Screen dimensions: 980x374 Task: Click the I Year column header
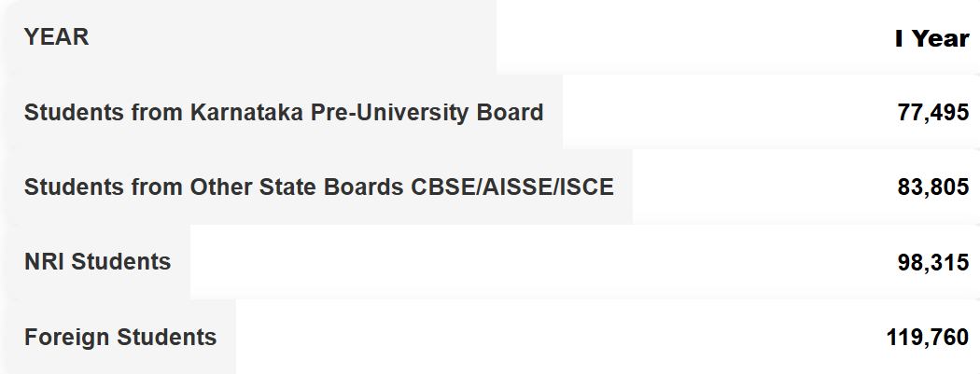pos(931,38)
